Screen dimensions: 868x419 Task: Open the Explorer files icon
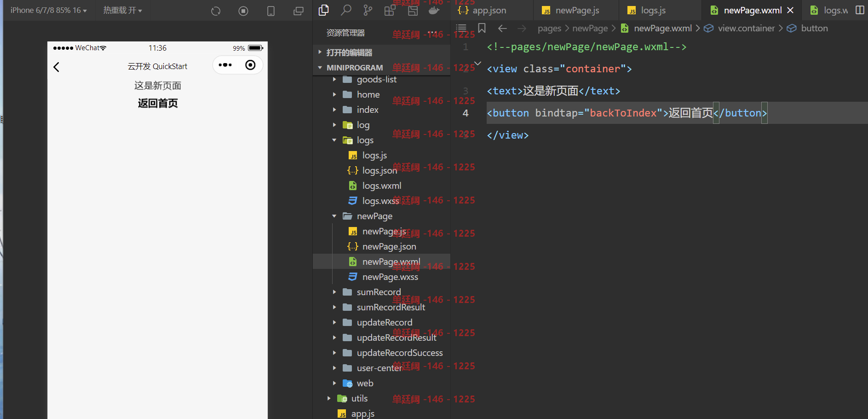324,10
